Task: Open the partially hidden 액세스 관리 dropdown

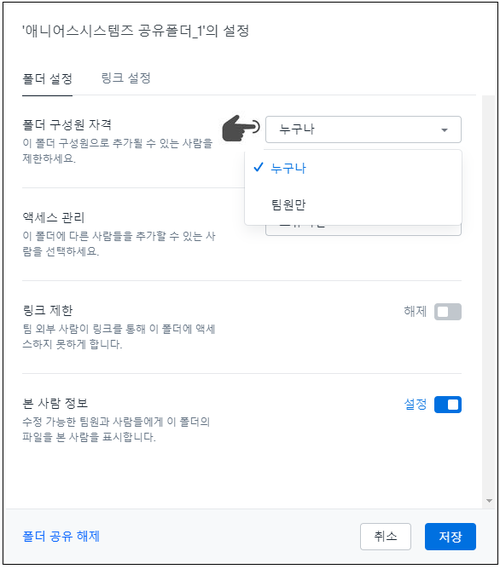Action: tap(363, 230)
